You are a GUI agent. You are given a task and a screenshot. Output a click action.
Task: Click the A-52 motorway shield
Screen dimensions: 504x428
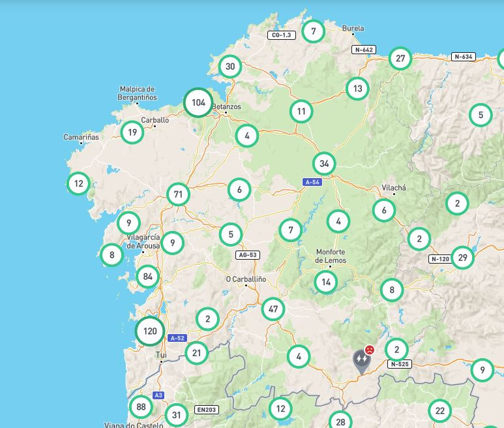pos(177,338)
